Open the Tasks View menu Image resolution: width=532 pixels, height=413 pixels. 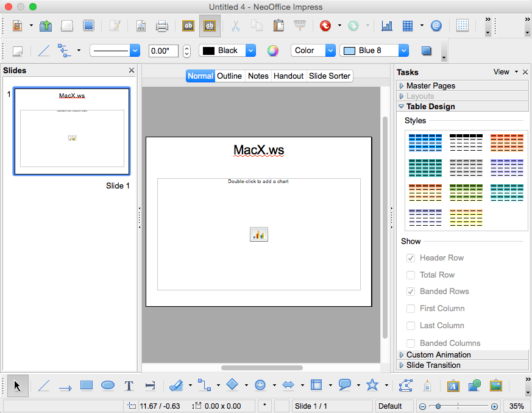tap(505, 72)
